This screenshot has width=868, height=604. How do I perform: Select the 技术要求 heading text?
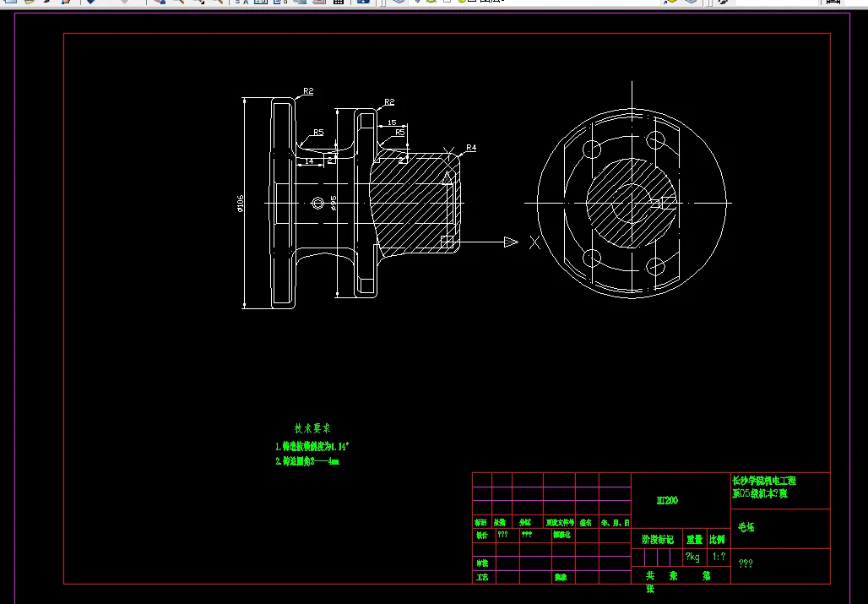coord(312,428)
